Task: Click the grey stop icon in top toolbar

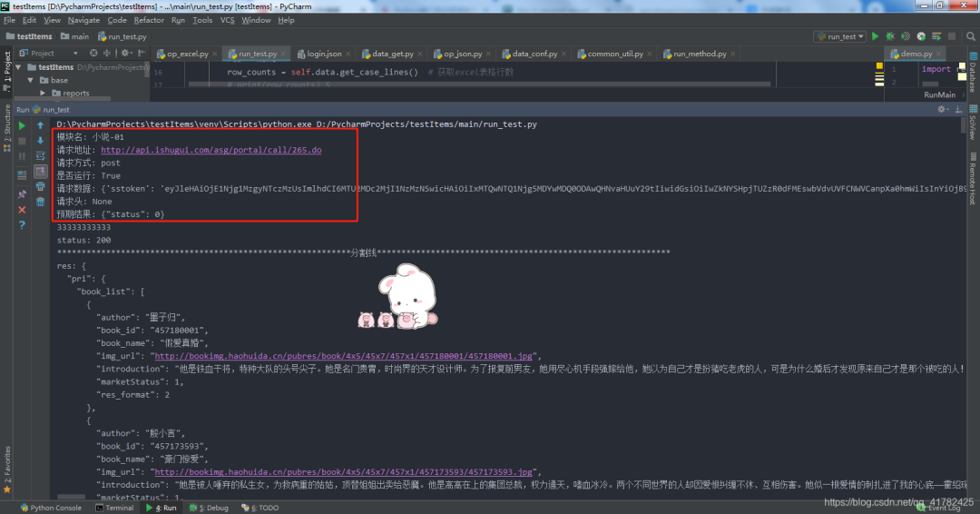Action: click(952, 36)
